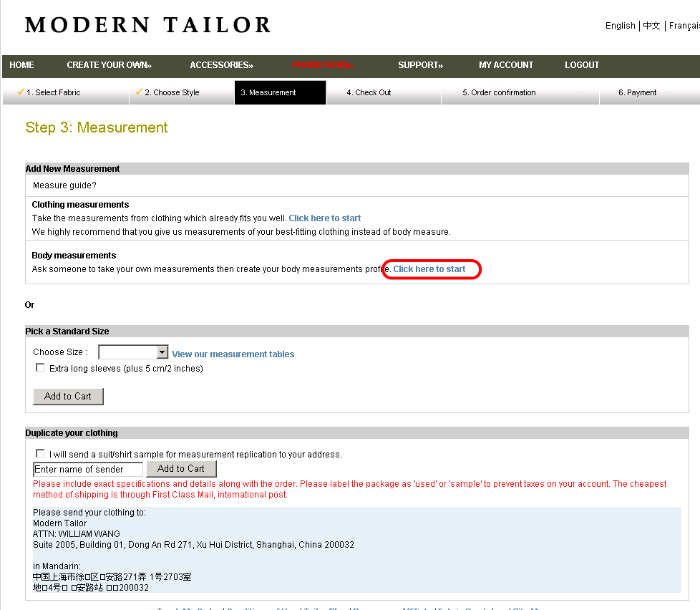Switch language to Chinese 中文
Viewport: 700px width, 610px height.
[x=651, y=26]
